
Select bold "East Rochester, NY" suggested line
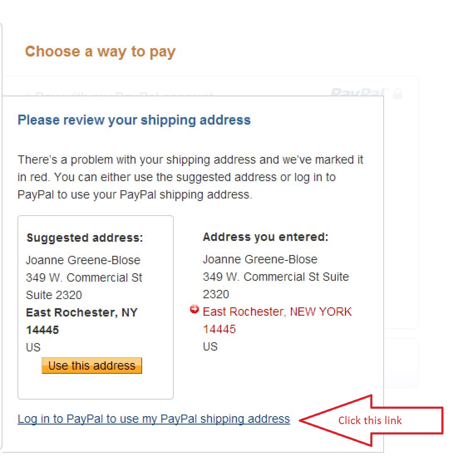[x=81, y=312]
